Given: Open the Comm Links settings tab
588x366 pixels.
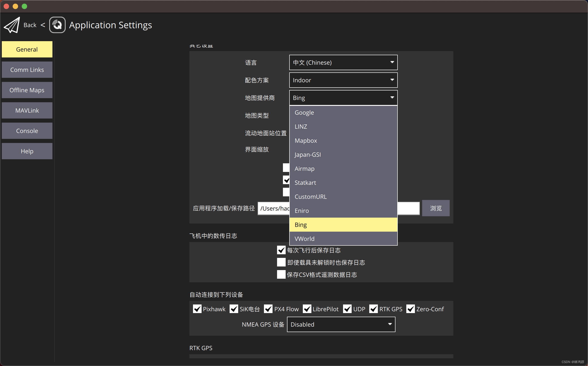Looking at the screenshot, I should point(27,70).
